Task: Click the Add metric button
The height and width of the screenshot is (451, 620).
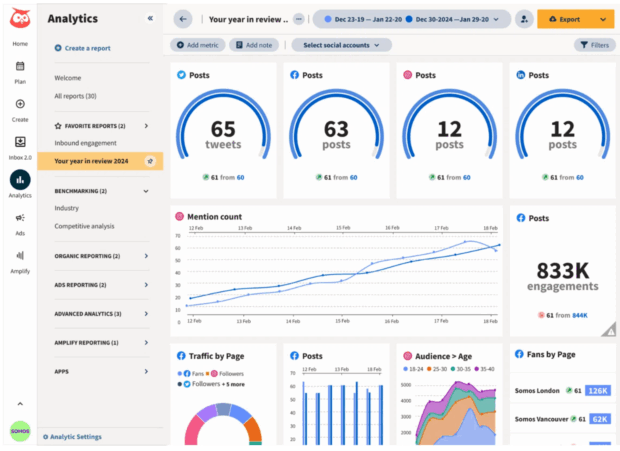Action: pyautogui.click(x=198, y=45)
